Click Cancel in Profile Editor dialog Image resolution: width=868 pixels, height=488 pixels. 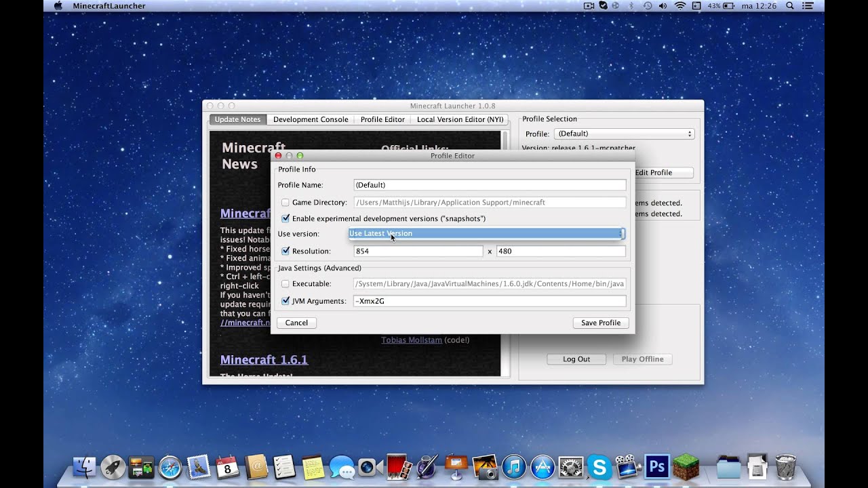(296, 323)
